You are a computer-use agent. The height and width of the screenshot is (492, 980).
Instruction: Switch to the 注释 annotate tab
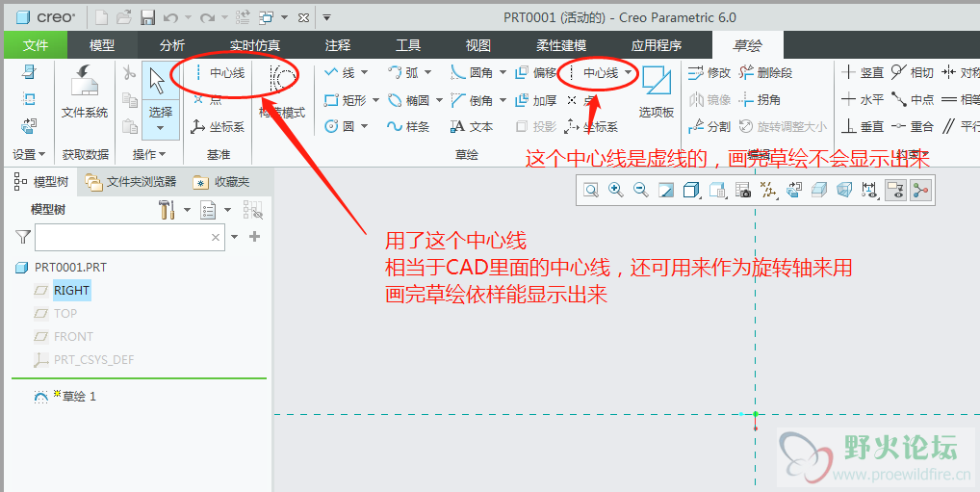338,45
